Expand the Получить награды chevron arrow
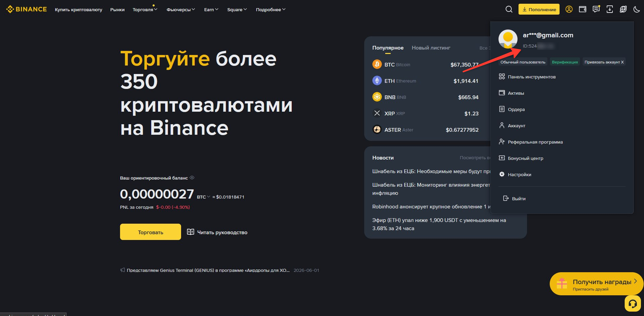Screen dimensions: 644x316 click(x=636, y=281)
